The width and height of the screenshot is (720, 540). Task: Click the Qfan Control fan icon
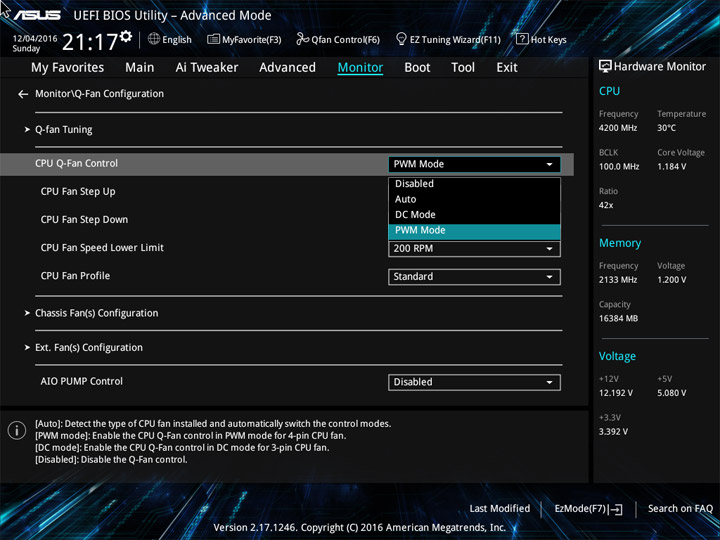click(302, 39)
